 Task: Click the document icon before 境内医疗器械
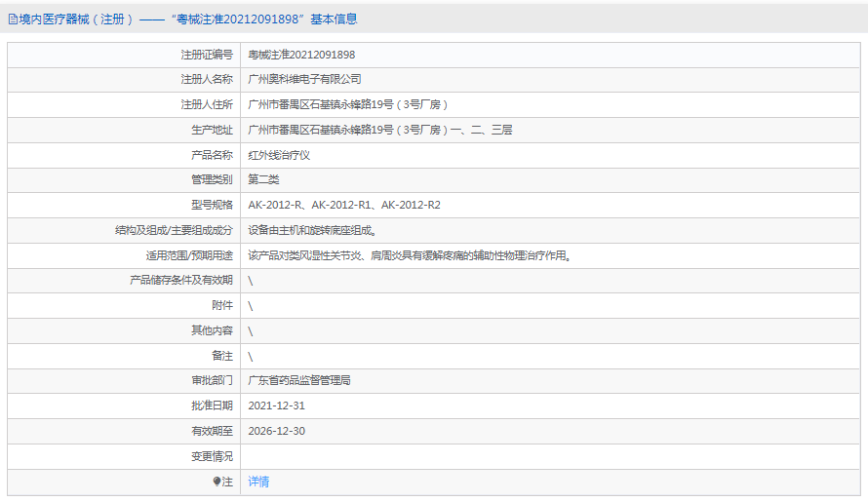tap(13, 19)
